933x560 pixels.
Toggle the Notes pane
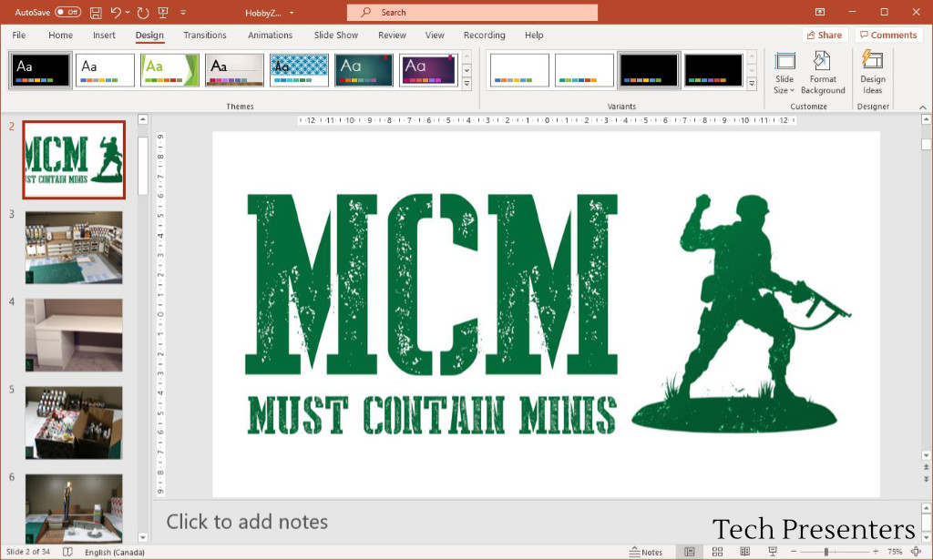(646, 553)
